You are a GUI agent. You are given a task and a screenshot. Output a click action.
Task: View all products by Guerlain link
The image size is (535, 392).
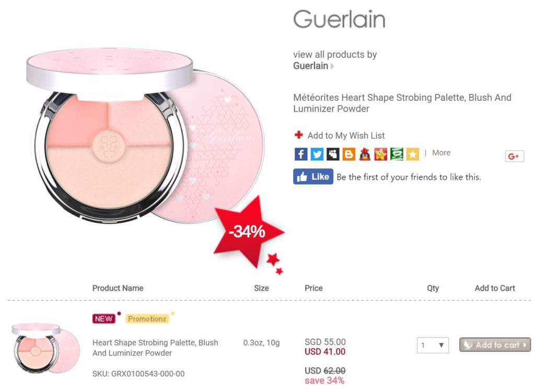[334, 54]
